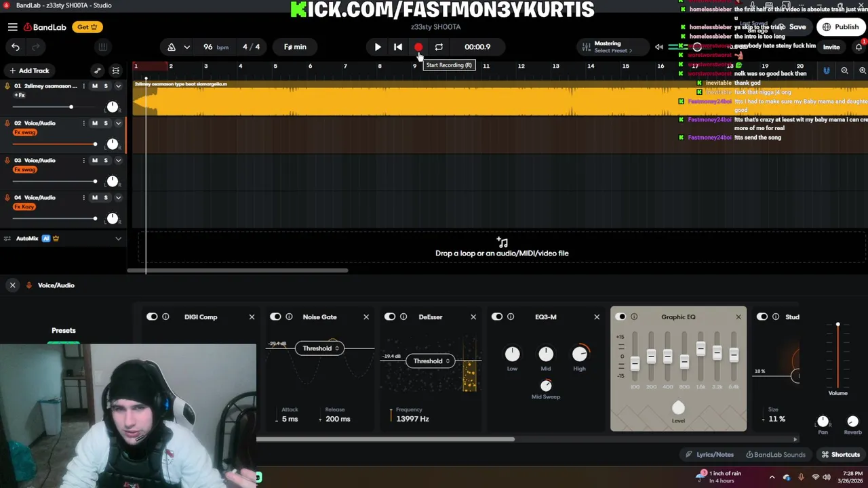Open Fx swag on track 02
Image resolution: width=868 pixels, height=488 pixels.
[x=25, y=132]
